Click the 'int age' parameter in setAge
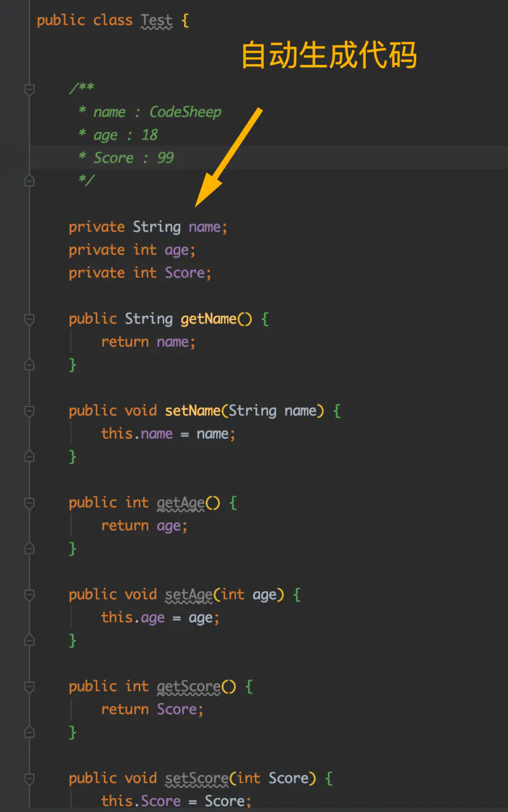The width and height of the screenshot is (508, 812). tap(249, 595)
